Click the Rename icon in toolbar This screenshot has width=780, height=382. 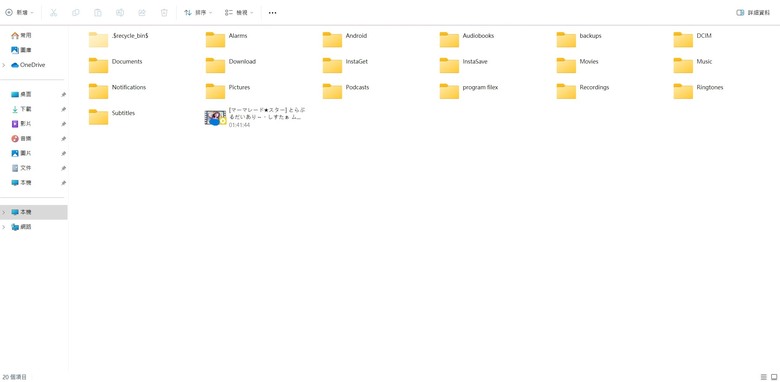tap(120, 12)
